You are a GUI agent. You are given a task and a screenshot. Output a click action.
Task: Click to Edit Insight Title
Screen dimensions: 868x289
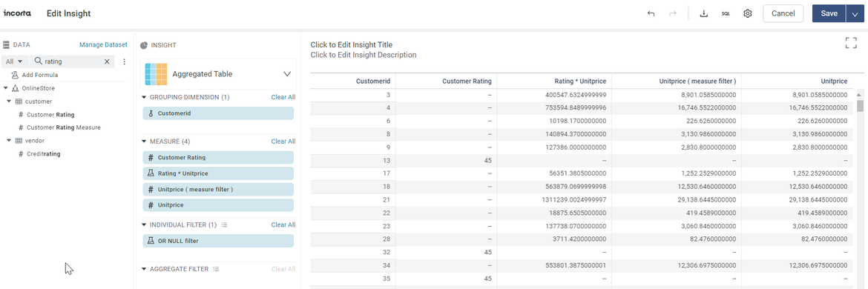pos(352,44)
